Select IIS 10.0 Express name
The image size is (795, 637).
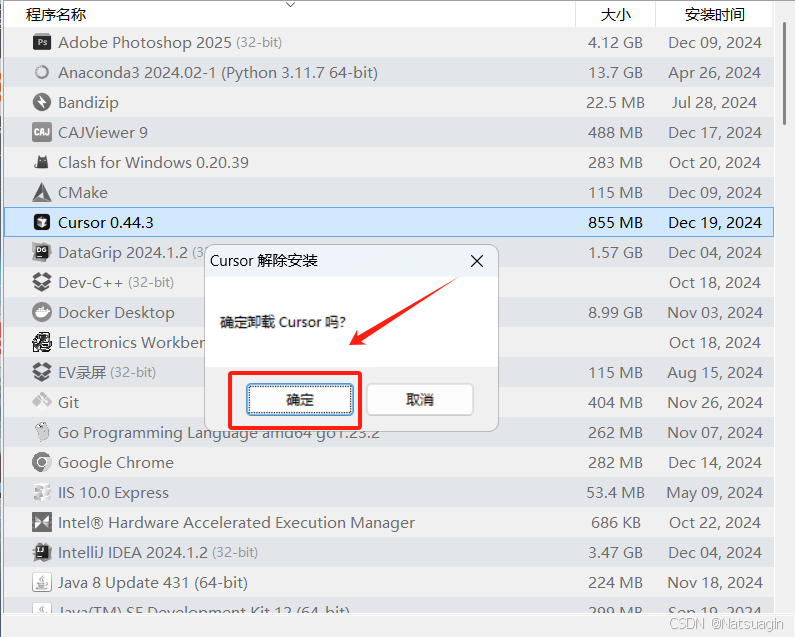pyautogui.click(x=113, y=492)
